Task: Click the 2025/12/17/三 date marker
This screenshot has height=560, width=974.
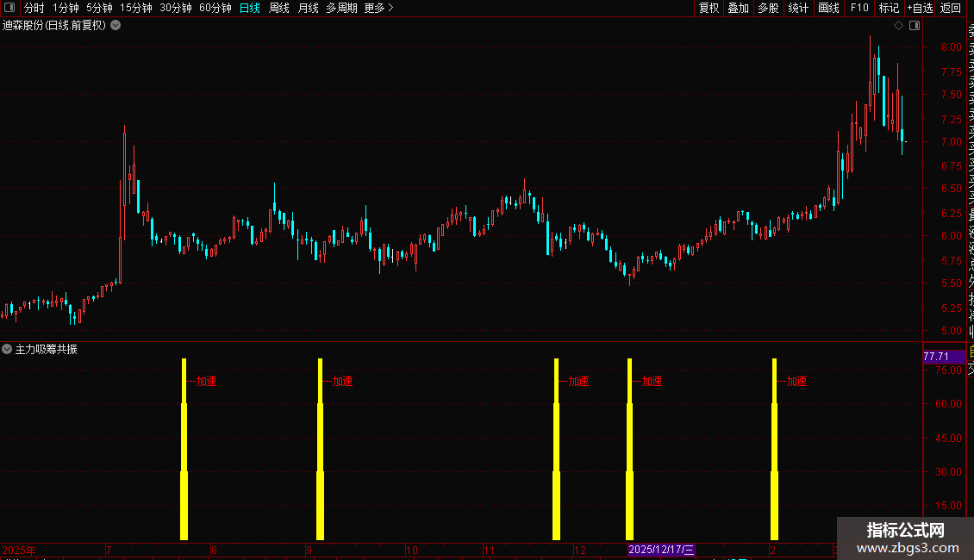Action: pyautogui.click(x=661, y=550)
